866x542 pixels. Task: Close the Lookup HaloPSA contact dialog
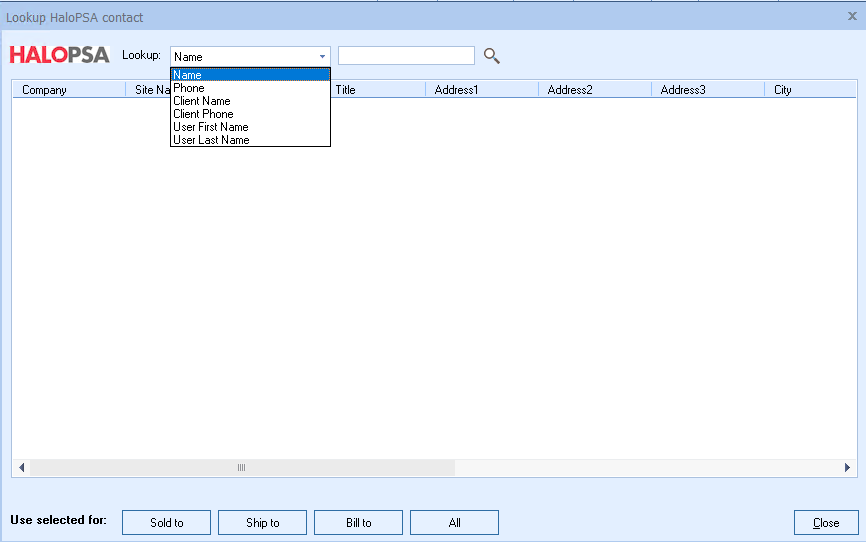(x=852, y=16)
